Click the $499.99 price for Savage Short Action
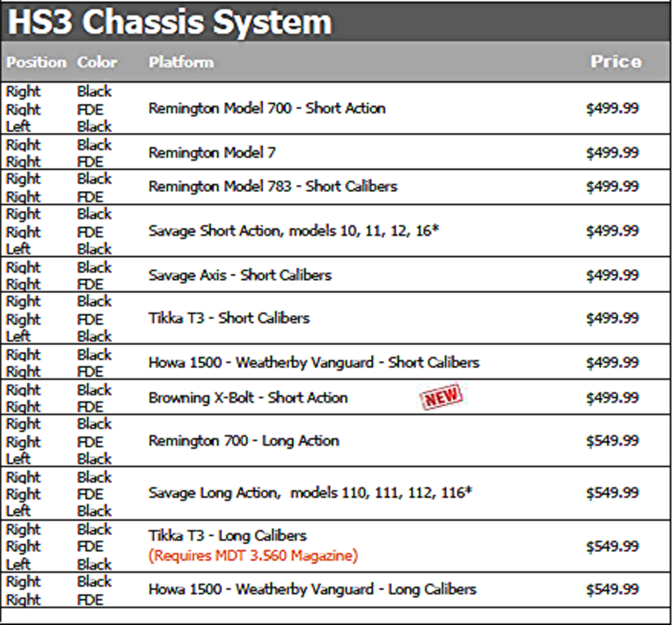 tap(612, 231)
